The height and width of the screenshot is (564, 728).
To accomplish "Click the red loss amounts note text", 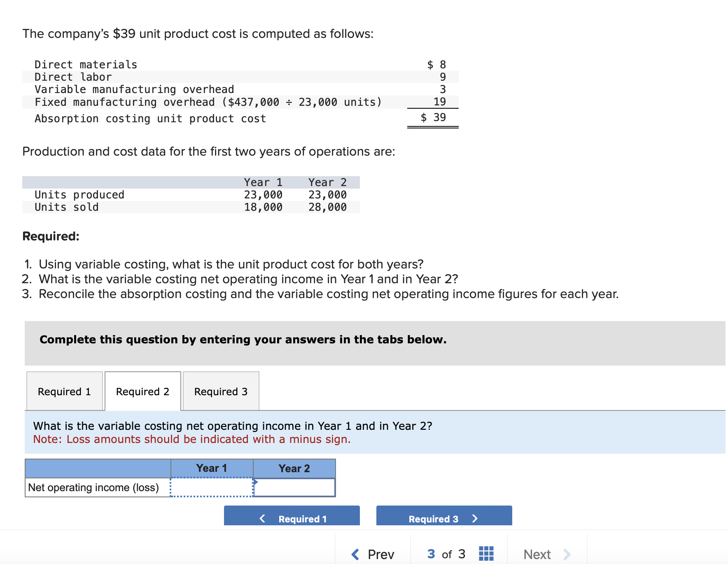I will click(x=192, y=439).
